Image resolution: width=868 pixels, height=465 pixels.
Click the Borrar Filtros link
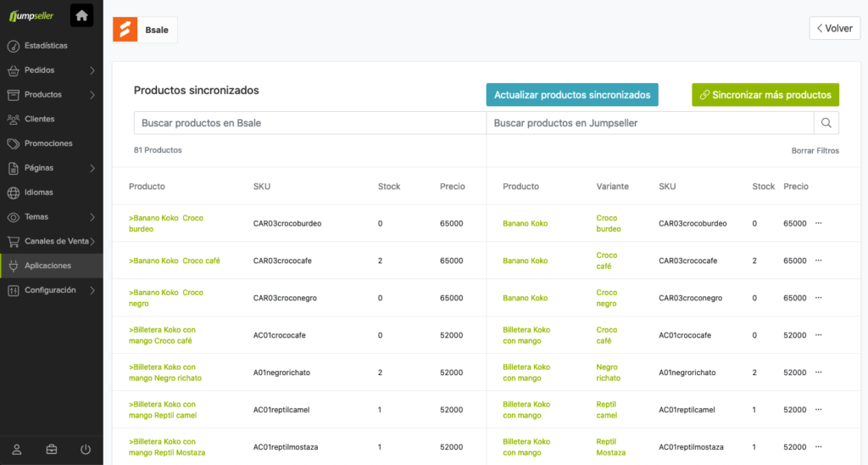pos(815,150)
